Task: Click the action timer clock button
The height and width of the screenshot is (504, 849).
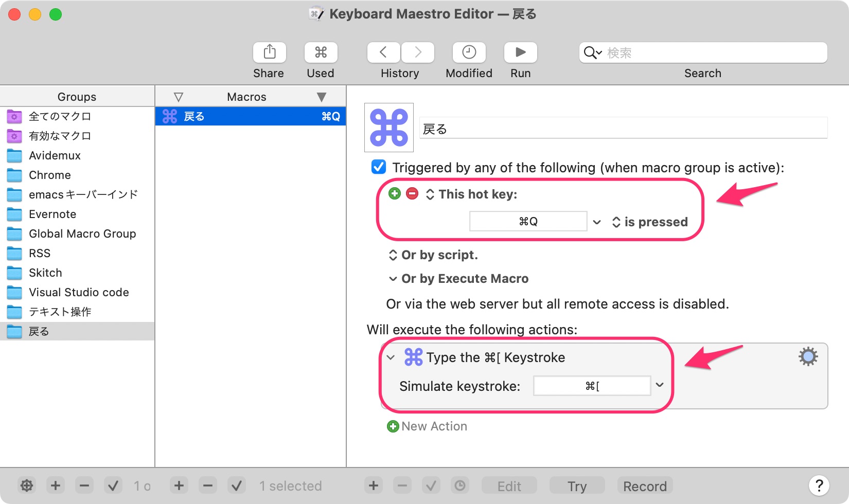Action: point(460,485)
